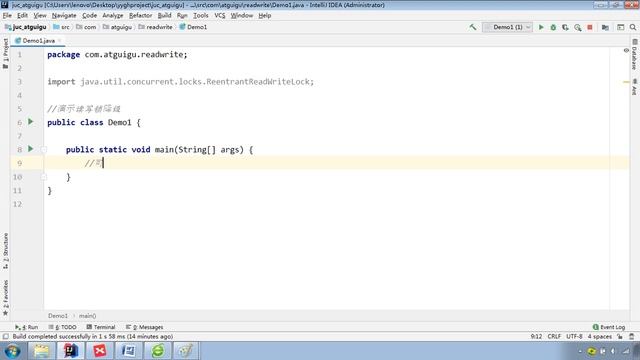This screenshot has width=640, height=360.
Task: Go to line via 9:12 position
Action: [536, 337]
